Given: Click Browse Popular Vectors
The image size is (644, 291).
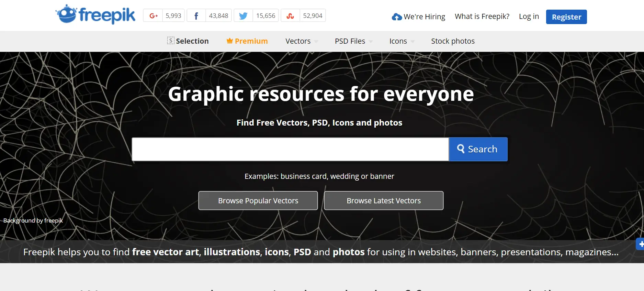Looking at the screenshot, I should (258, 201).
